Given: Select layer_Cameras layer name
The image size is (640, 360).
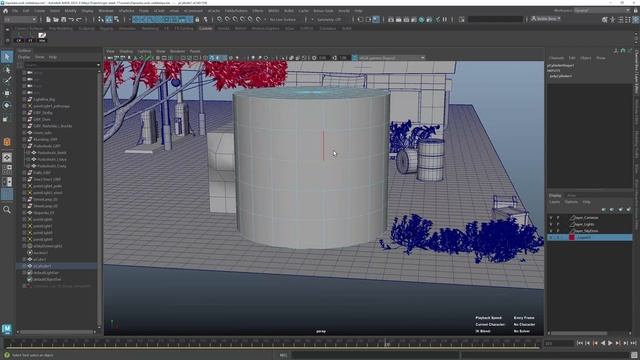Looking at the screenshot, I should click(x=587, y=218).
